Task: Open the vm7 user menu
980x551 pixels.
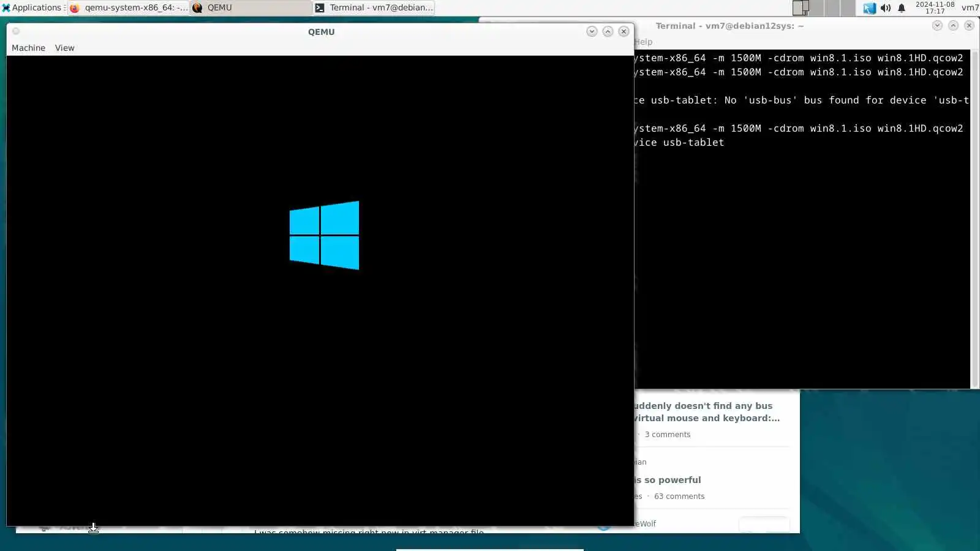Action: point(970,7)
